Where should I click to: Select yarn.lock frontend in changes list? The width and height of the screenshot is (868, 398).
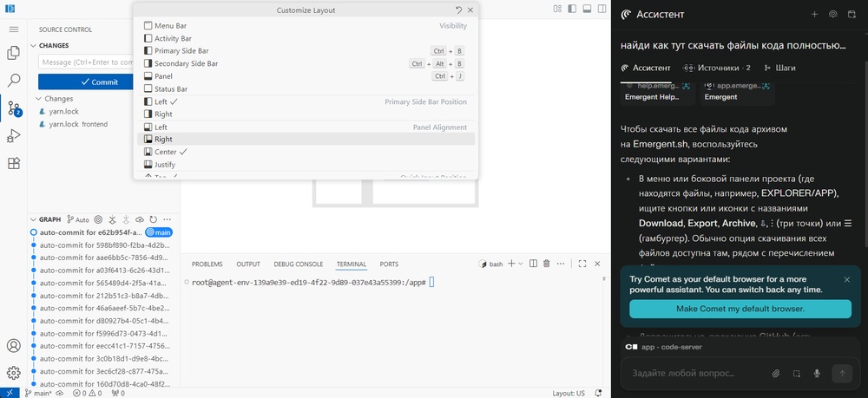(x=103, y=124)
